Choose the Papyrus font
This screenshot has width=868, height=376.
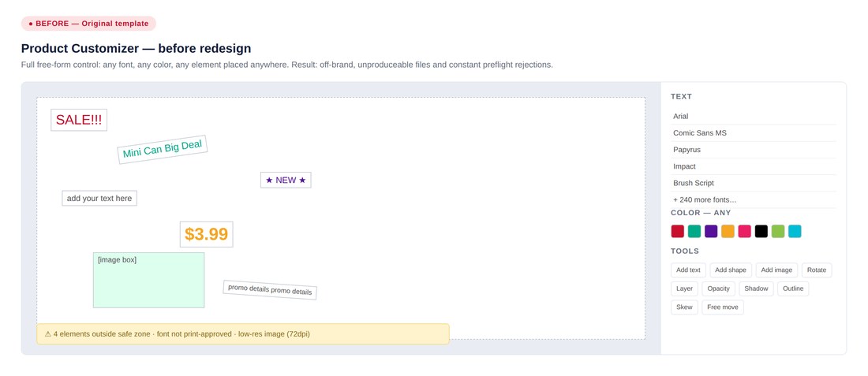point(753,150)
